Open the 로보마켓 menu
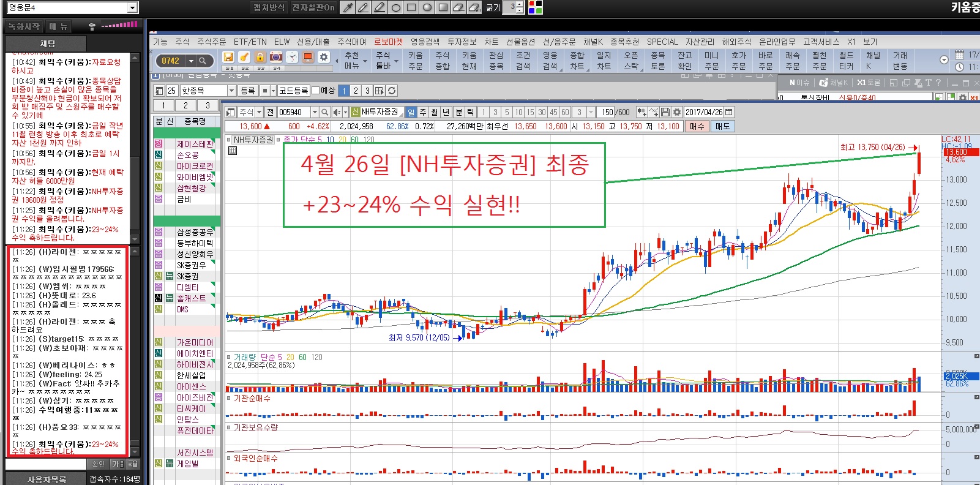 click(389, 42)
